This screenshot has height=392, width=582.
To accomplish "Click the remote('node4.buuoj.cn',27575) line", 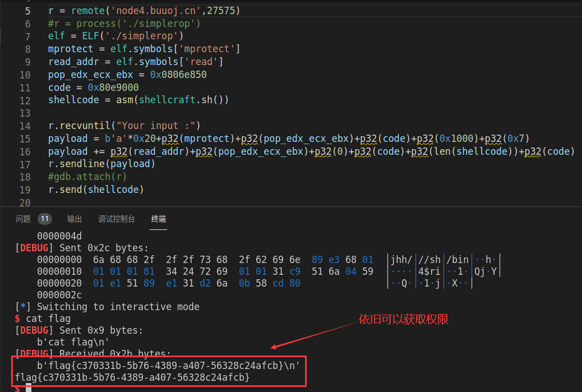I will (x=144, y=11).
